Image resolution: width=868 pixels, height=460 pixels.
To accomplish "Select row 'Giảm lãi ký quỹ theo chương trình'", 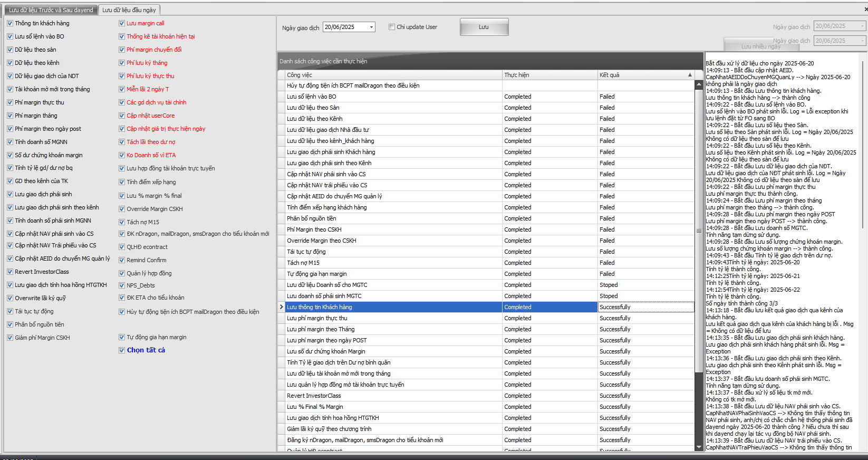I will coord(486,429).
